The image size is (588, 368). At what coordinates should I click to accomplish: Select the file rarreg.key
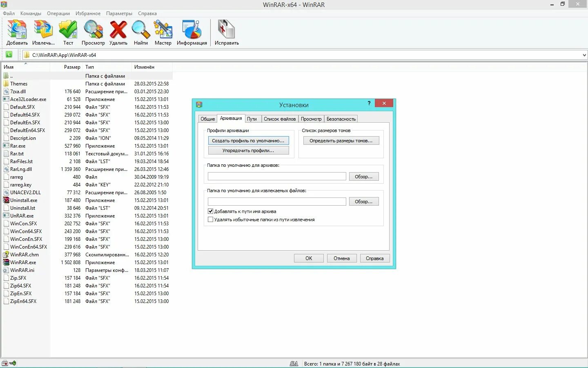point(21,185)
